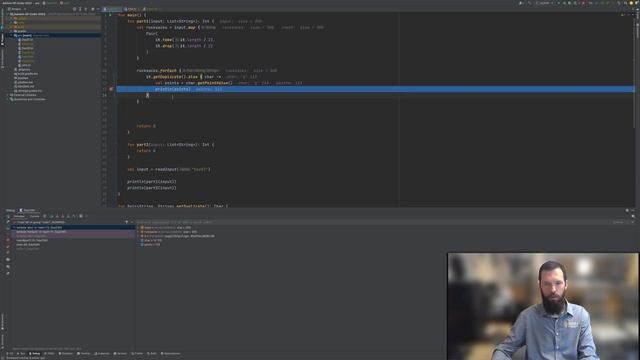Switch to the third editor tab
640x360 pixels.
point(150,9)
